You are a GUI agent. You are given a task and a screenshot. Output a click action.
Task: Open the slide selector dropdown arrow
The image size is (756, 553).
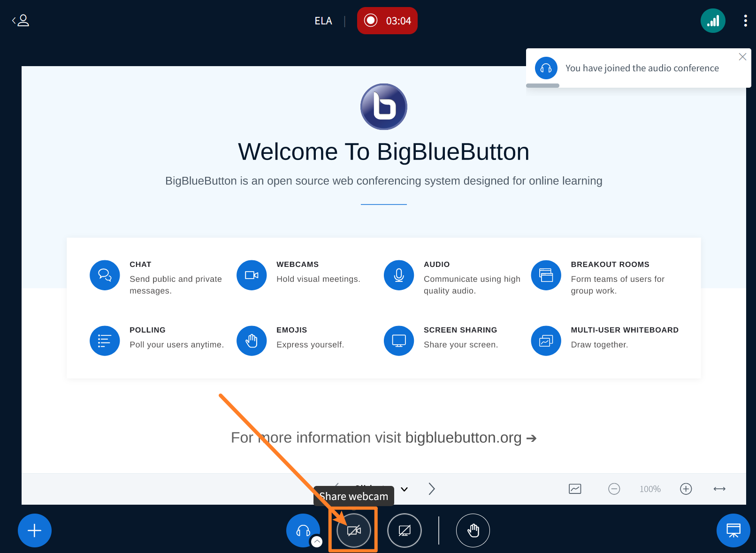coord(404,489)
